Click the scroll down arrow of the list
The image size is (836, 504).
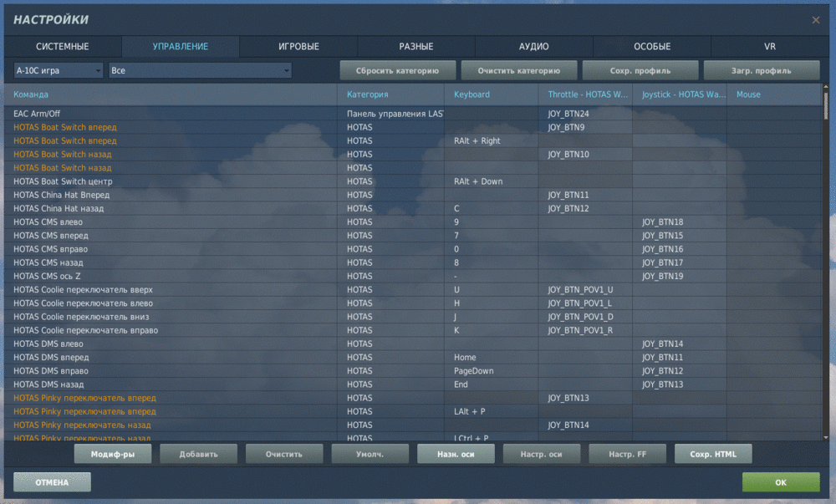pyautogui.click(x=826, y=437)
